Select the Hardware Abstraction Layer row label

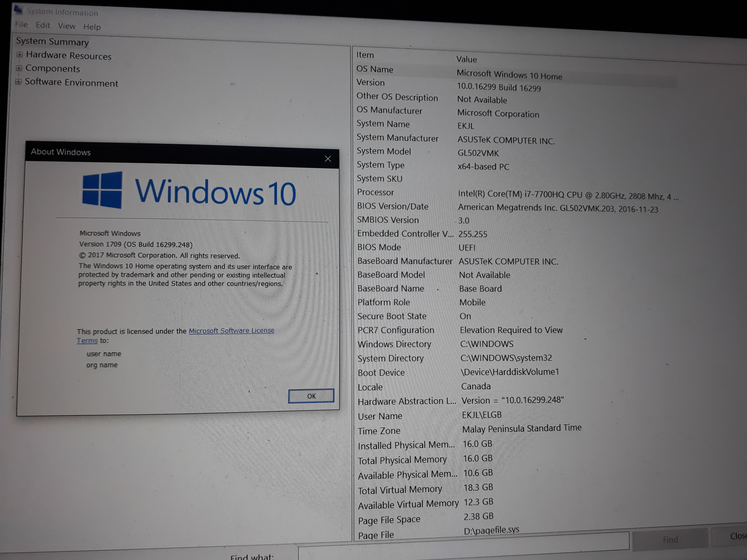click(x=407, y=401)
